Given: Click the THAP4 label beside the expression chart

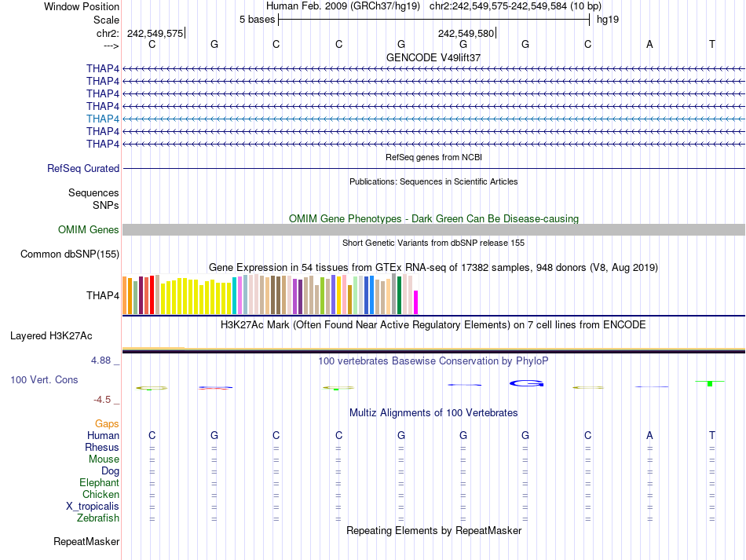Looking at the screenshot, I should 103,295.
